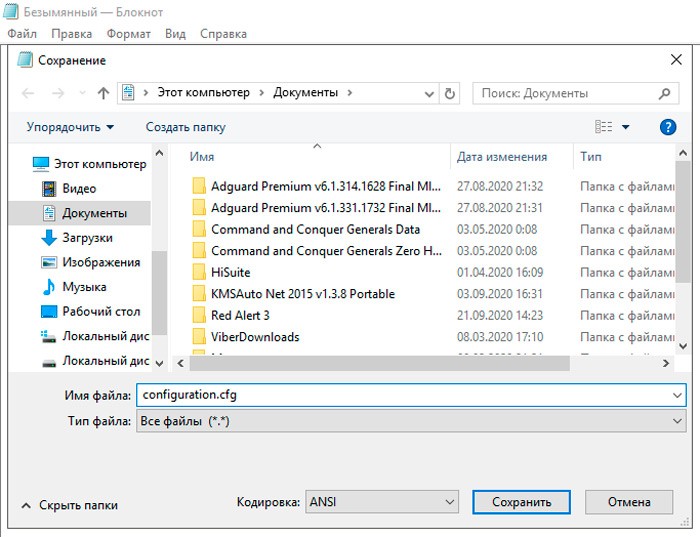Open Имя файла dropdown arrow
The height and width of the screenshot is (537, 700).
(677, 395)
